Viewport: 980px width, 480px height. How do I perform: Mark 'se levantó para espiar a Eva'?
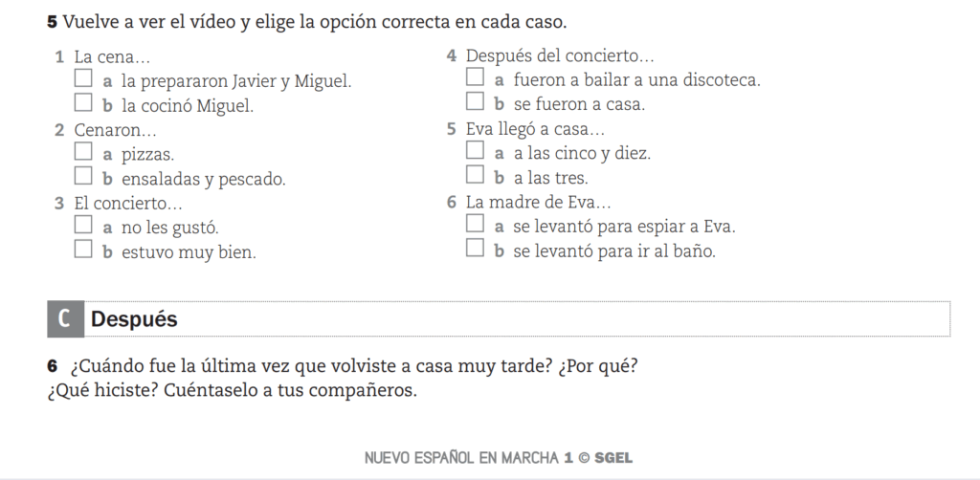pos(475,223)
